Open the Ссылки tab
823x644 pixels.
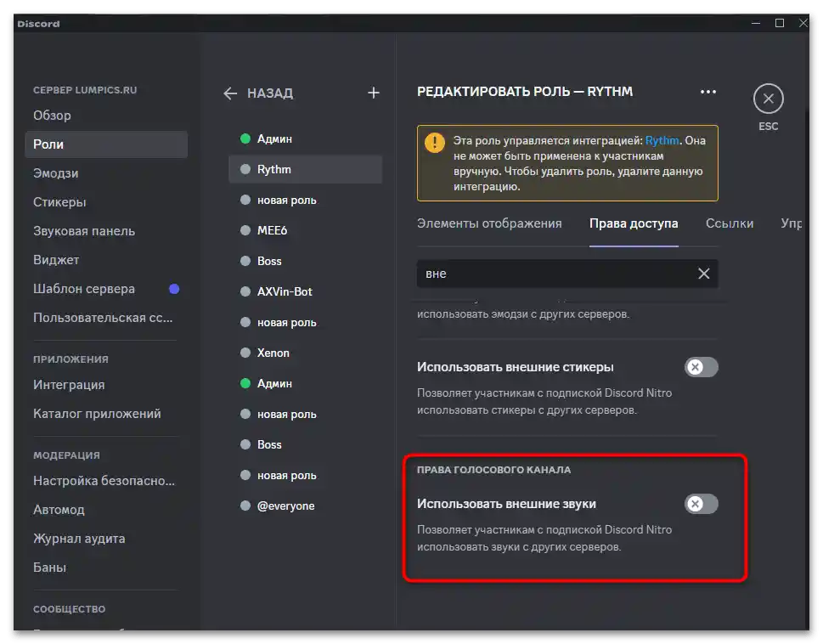pos(730,223)
